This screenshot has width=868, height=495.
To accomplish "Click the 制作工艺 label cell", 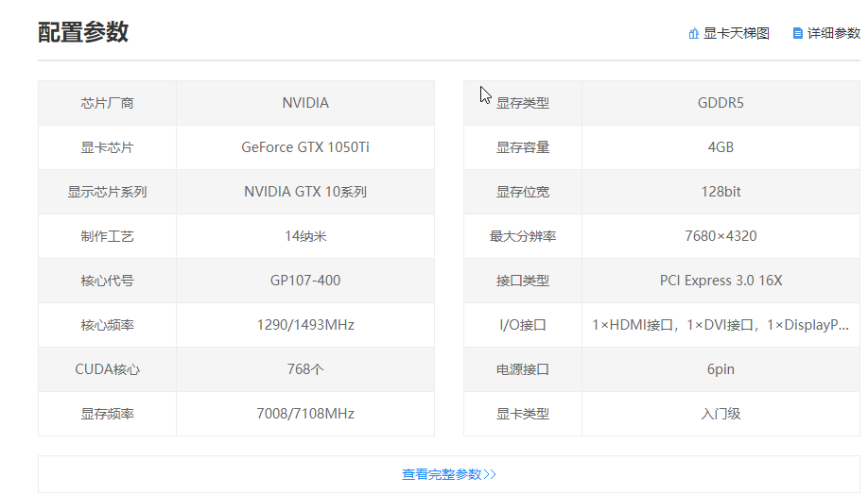I will click(x=108, y=237).
